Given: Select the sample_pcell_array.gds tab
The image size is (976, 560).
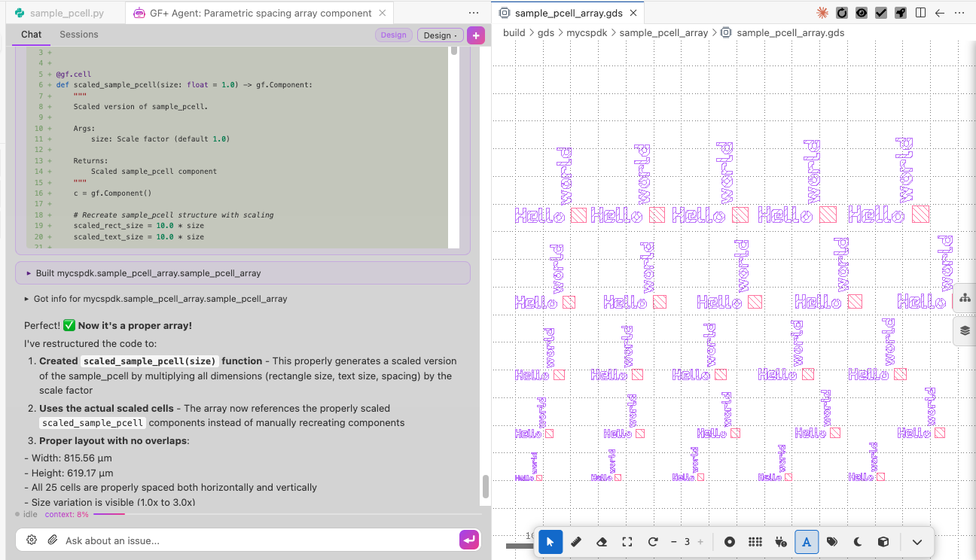Looking at the screenshot, I should pos(569,13).
